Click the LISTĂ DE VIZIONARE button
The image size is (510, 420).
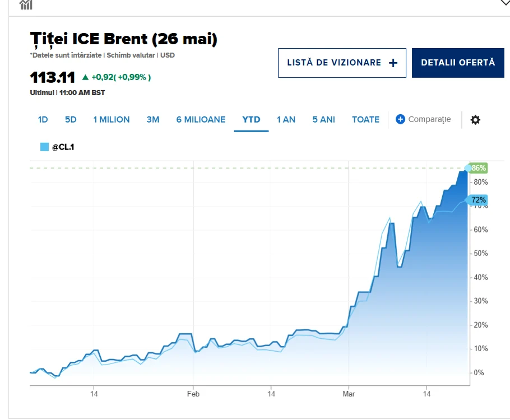click(342, 63)
